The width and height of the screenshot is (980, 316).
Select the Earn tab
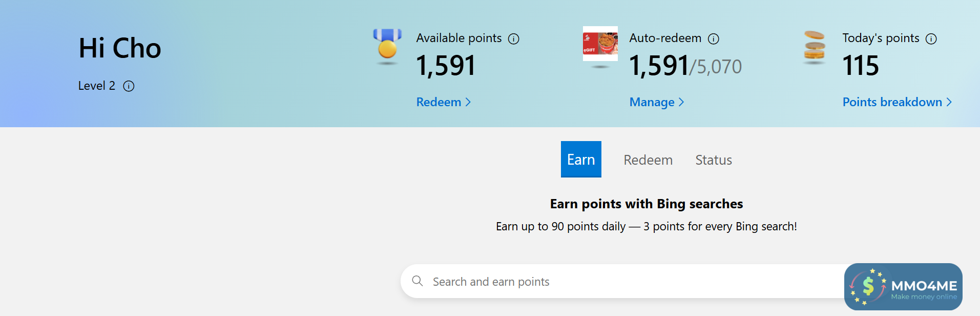pyautogui.click(x=581, y=160)
